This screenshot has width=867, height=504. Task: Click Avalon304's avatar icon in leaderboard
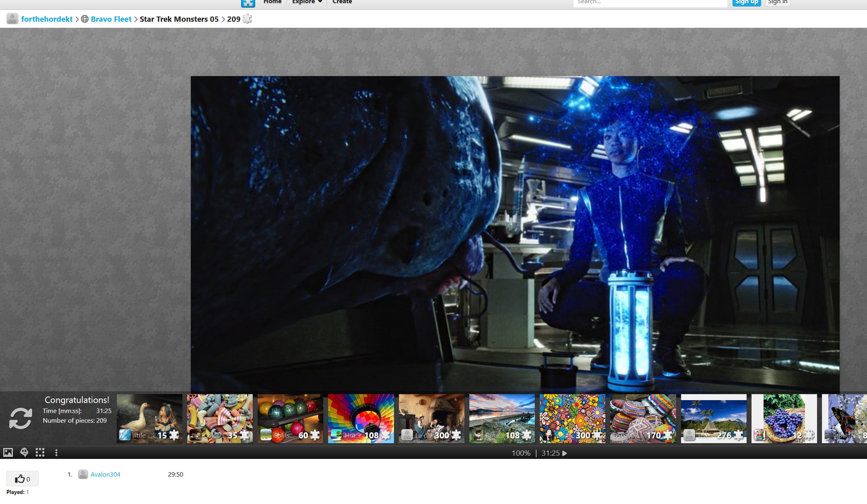[x=83, y=474]
